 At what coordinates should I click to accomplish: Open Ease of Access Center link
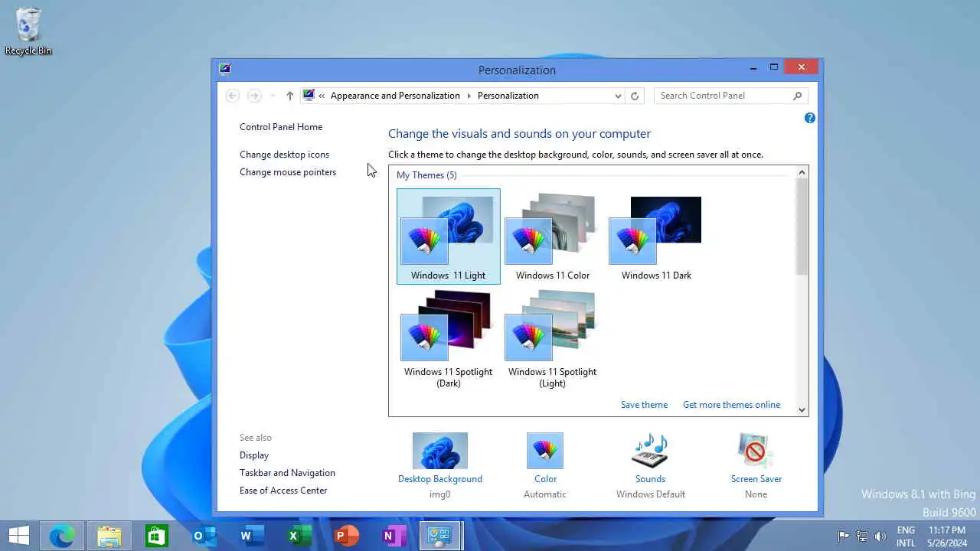point(283,491)
